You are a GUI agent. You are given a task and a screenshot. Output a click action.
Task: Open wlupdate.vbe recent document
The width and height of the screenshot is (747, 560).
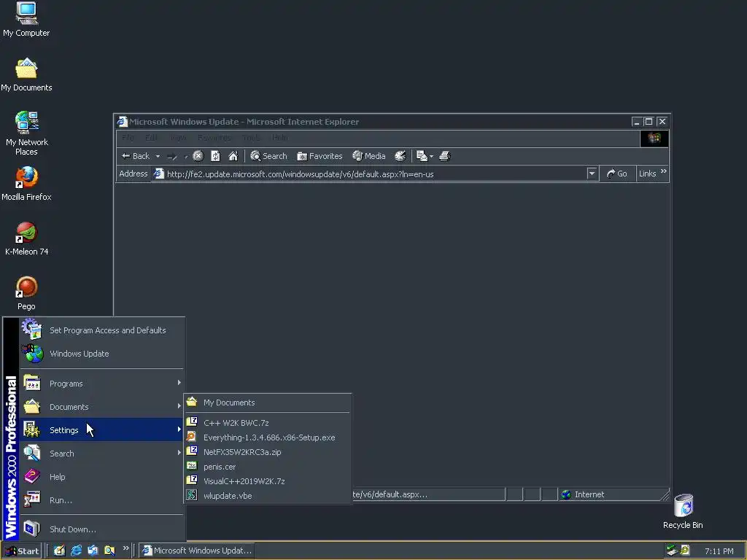(x=268, y=496)
